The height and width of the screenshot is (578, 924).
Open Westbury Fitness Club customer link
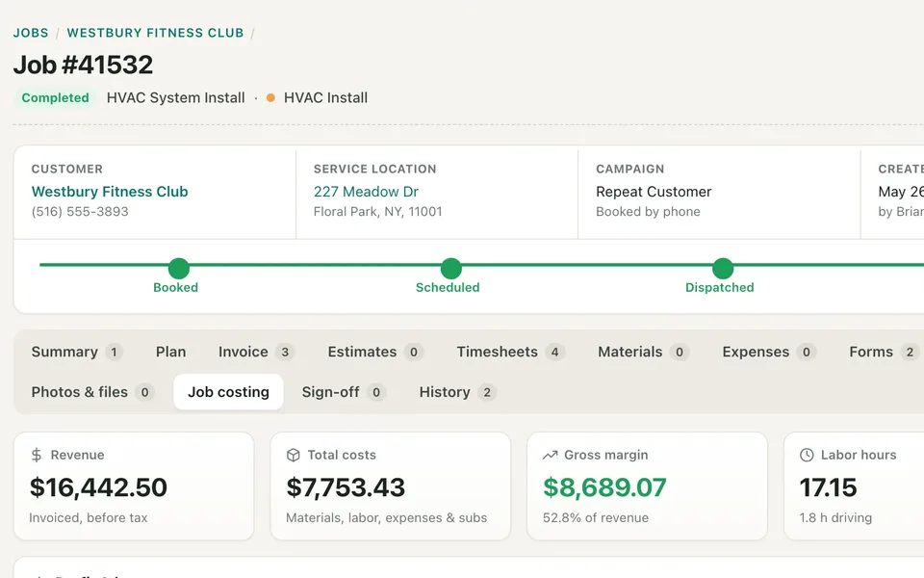pyautogui.click(x=110, y=192)
